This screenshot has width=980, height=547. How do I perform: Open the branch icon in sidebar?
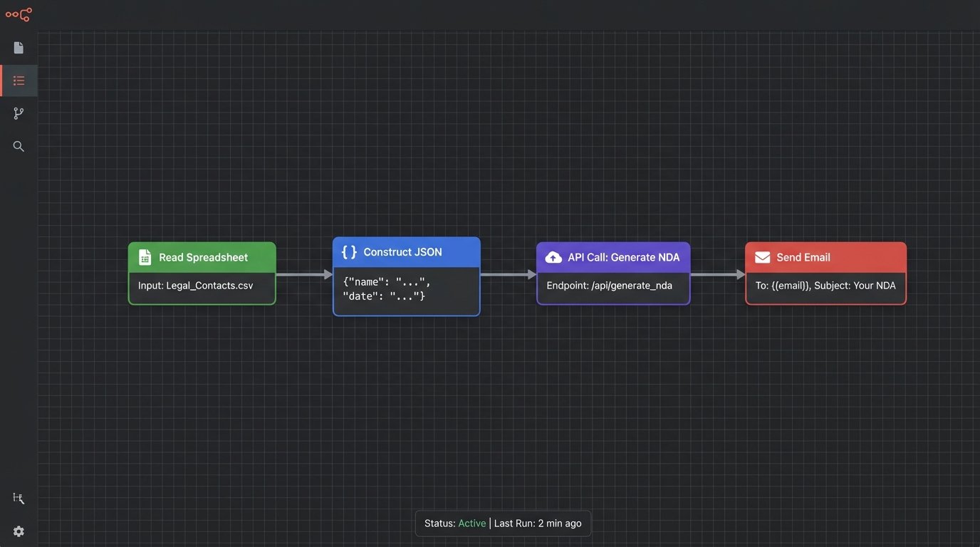[x=19, y=113]
